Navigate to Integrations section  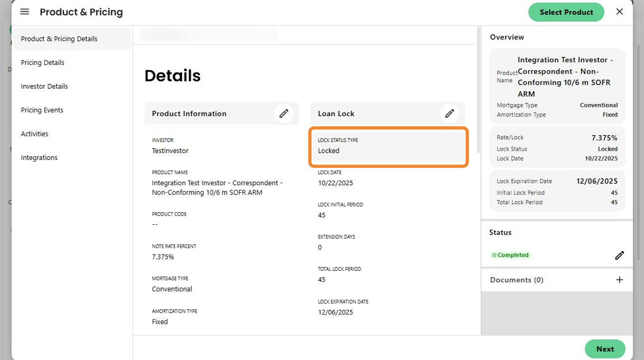(39, 158)
